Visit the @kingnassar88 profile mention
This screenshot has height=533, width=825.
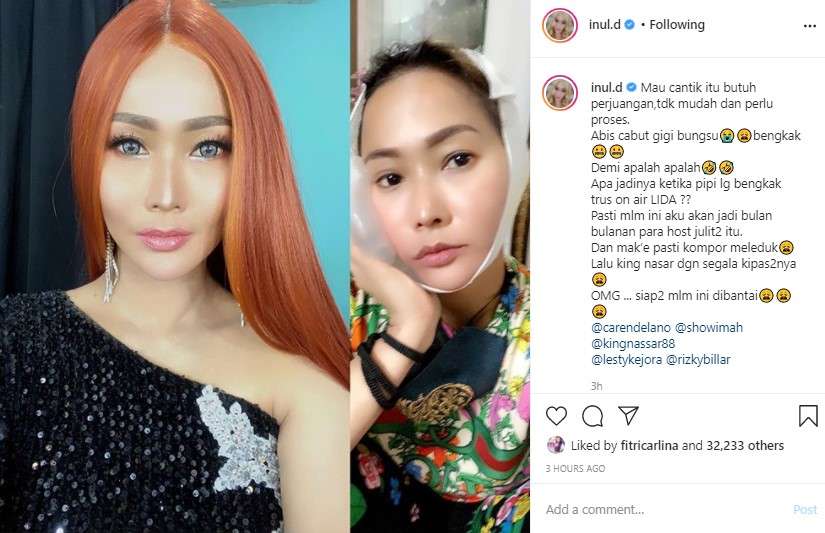[633, 344]
